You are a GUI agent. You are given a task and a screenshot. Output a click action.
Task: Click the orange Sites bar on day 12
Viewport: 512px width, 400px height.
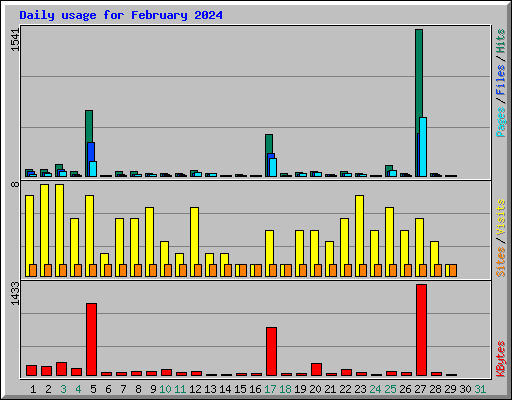coord(198,270)
